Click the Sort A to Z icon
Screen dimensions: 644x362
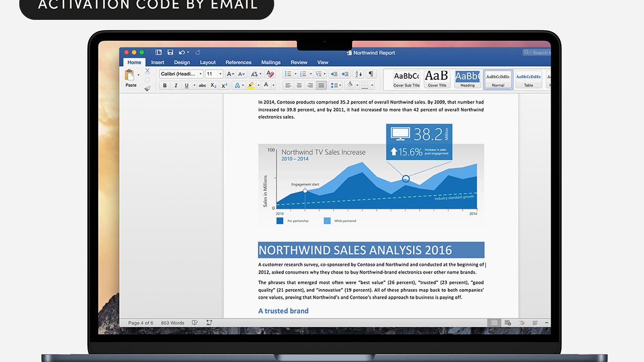358,74
